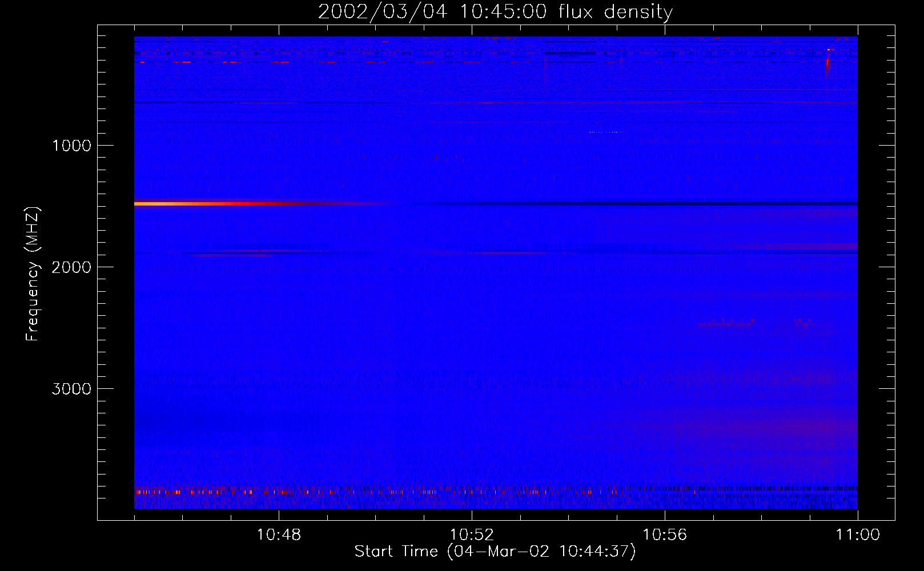Click the 1000 frequency tick label
This screenshot has width=924, height=571.
pyautogui.click(x=71, y=146)
